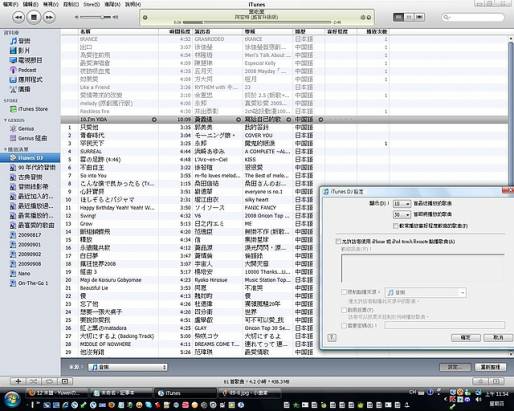The height and width of the screenshot is (411, 514).
Task: Open the Store menu
Action: pos(91,4)
